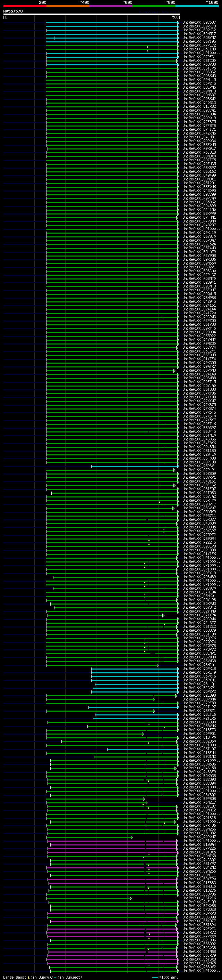Select hit label UniRef100_P93711

(x=199, y=516)
